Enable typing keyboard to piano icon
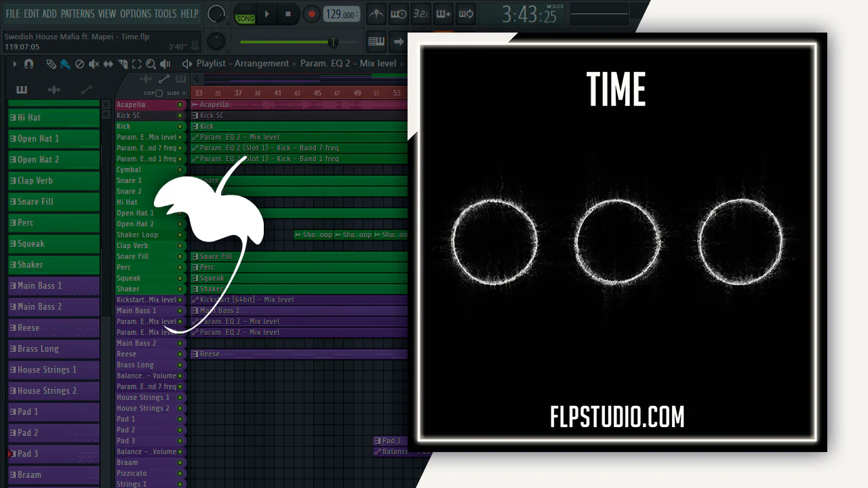The image size is (868, 488). click(376, 42)
